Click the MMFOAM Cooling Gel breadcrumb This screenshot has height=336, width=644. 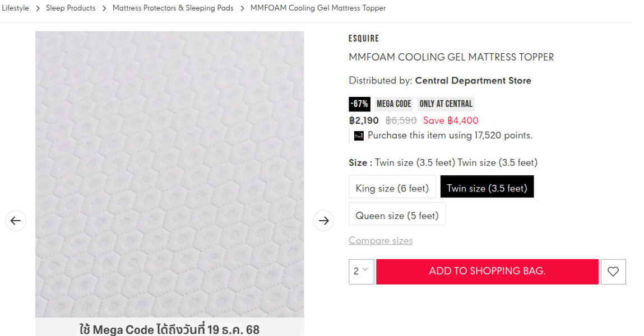tap(318, 8)
